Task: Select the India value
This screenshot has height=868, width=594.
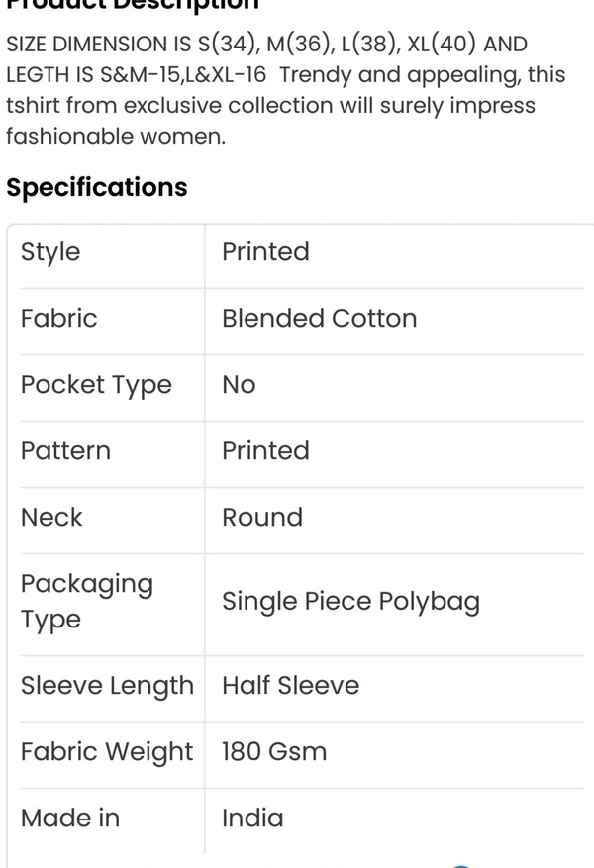Action: coord(252,819)
